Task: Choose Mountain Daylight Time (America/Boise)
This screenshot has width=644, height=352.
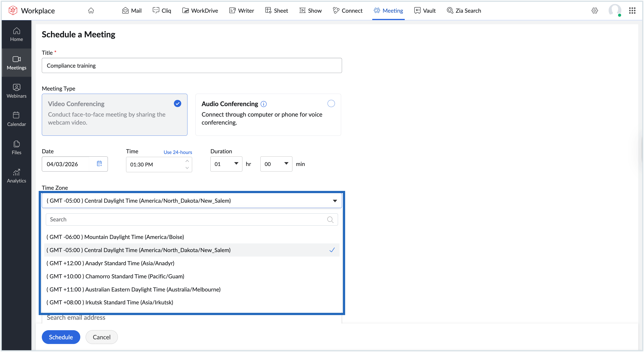Action: pos(115,237)
